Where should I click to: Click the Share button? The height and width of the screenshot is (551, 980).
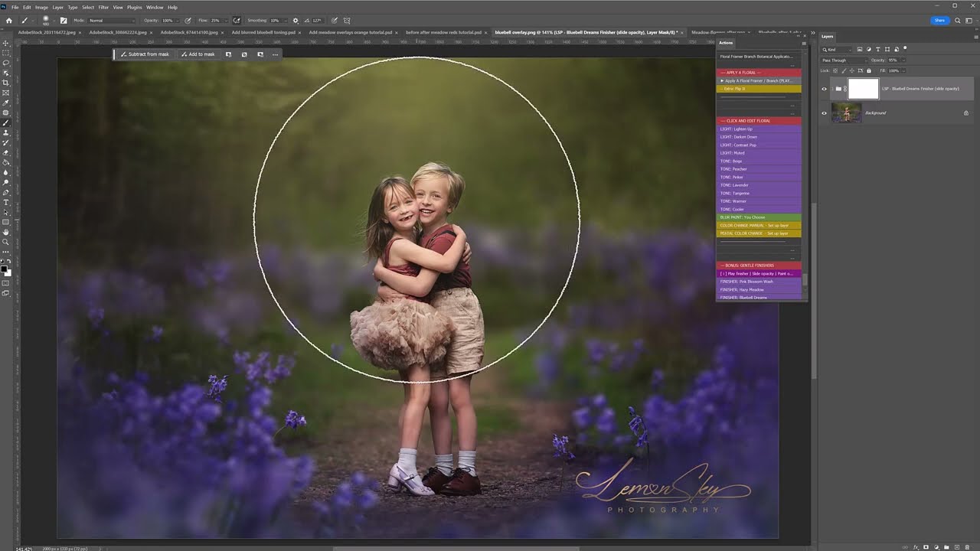pyautogui.click(x=939, y=21)
